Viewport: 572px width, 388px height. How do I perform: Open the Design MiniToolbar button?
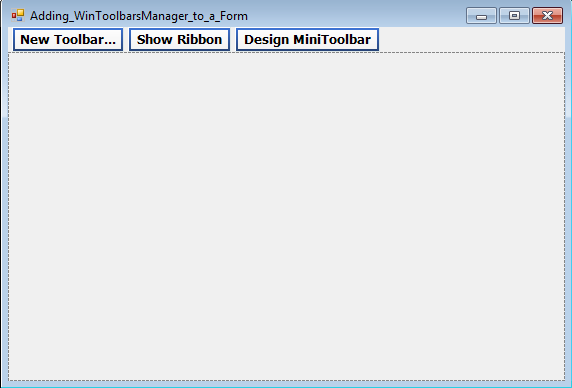(308, 39)
